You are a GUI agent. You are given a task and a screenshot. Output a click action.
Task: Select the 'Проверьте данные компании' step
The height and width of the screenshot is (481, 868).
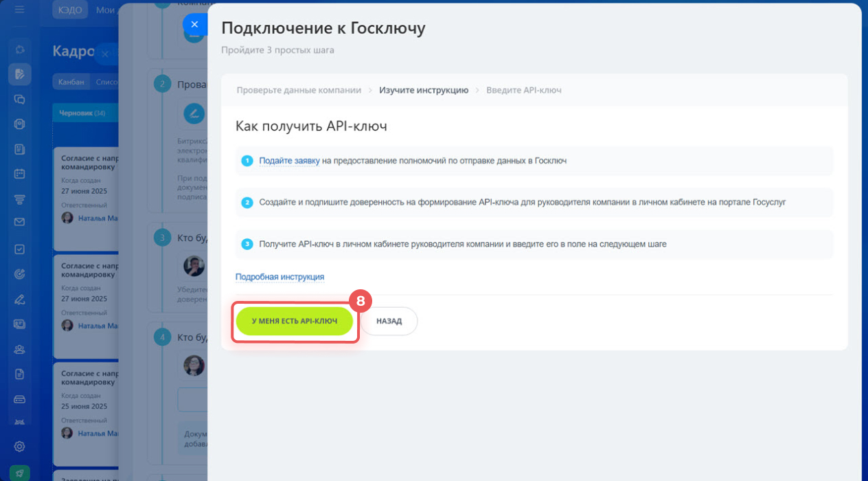click(x=299, y=90)
